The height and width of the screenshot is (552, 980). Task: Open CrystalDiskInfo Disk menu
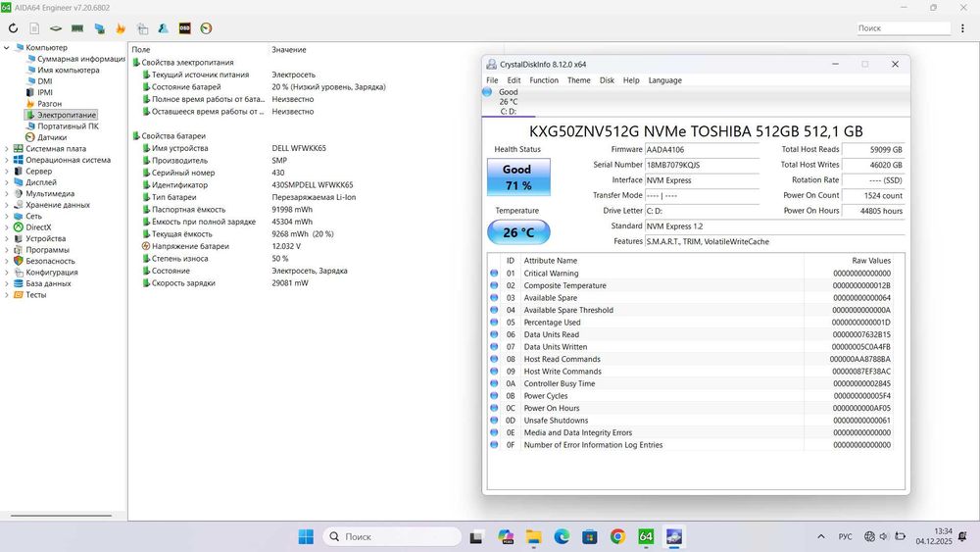point(607,80)
